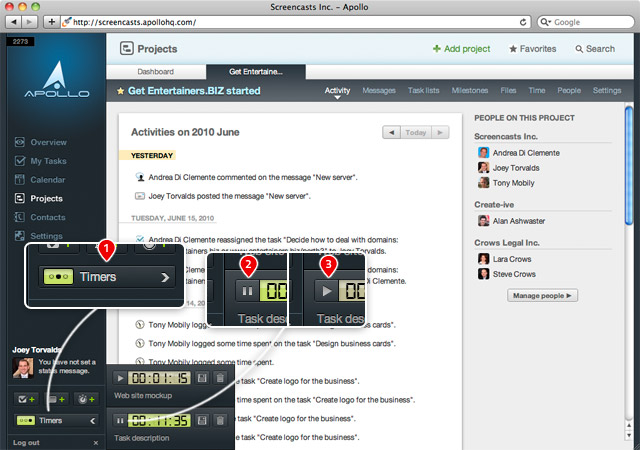This screenshot has width=640, height=450.
Task: Click Andrea Di Clemente's avatar thumbnail
Action: coord(484,153)
